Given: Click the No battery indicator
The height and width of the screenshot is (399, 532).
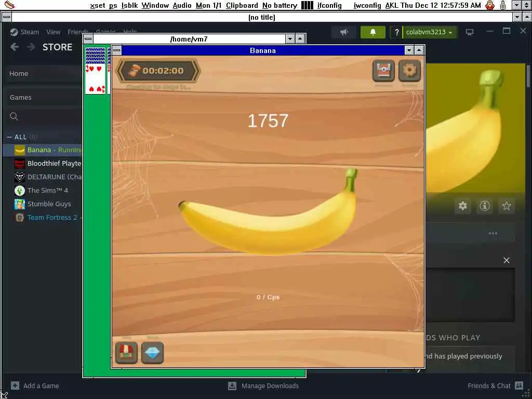Looking at the screenshot, I should (x=280, y=5).
